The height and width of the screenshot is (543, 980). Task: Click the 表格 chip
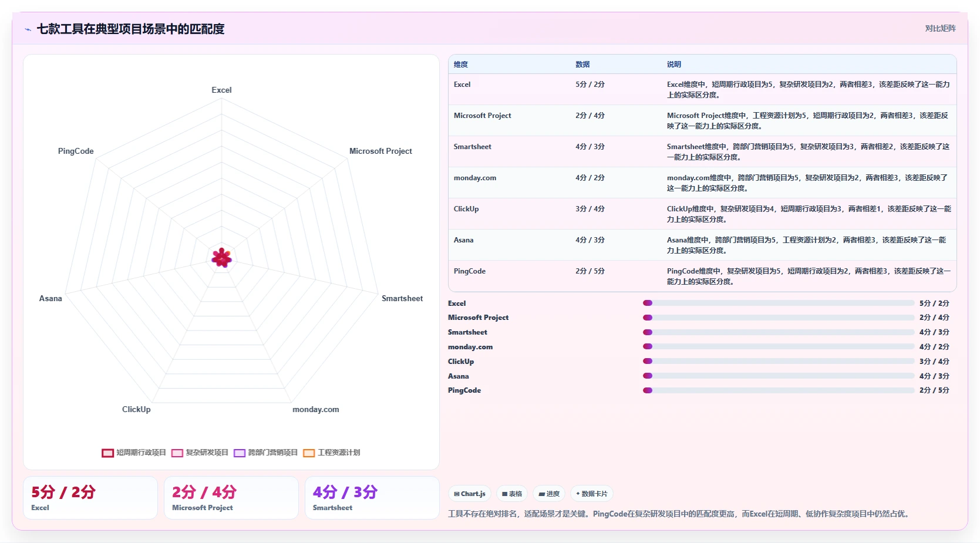click(x=512, y=494)
